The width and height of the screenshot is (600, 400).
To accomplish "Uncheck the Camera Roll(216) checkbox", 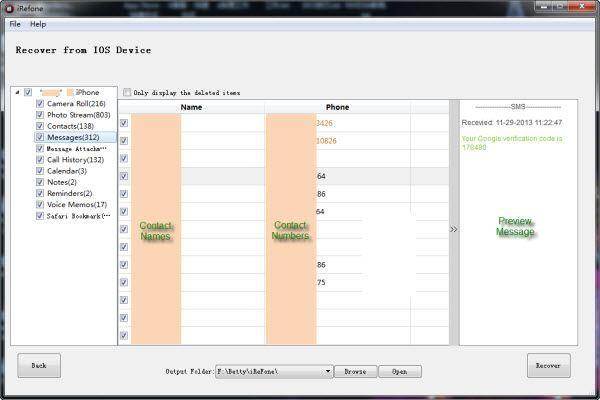I will [x=40, y=103].
